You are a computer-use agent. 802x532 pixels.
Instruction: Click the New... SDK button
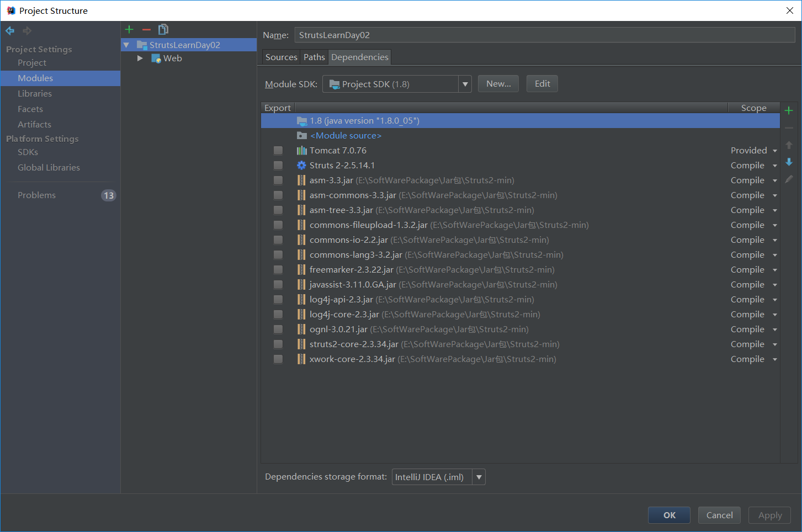498,84
